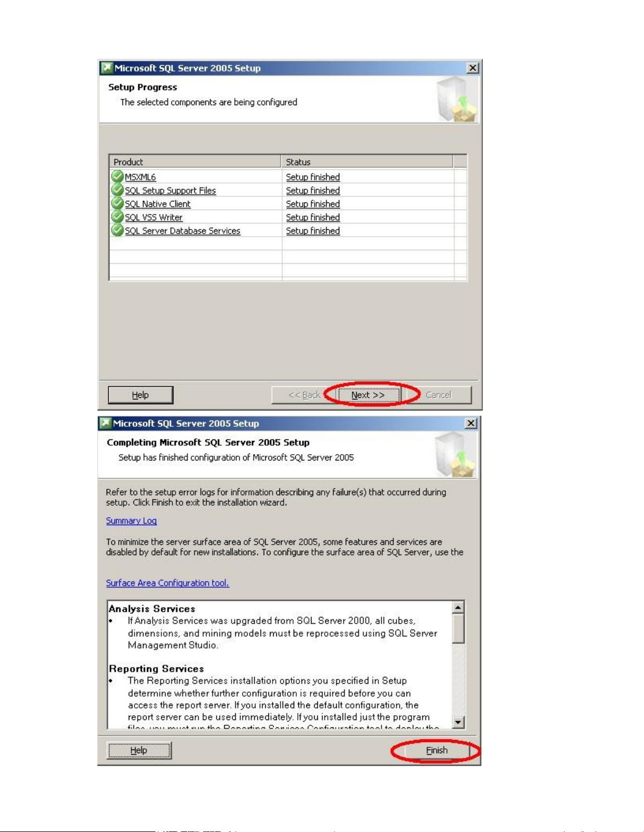Click Setup finished status for SQL Setup Support Files
Image resolution: width=644 pixels, height=832 pixels.
click(313, 191)
